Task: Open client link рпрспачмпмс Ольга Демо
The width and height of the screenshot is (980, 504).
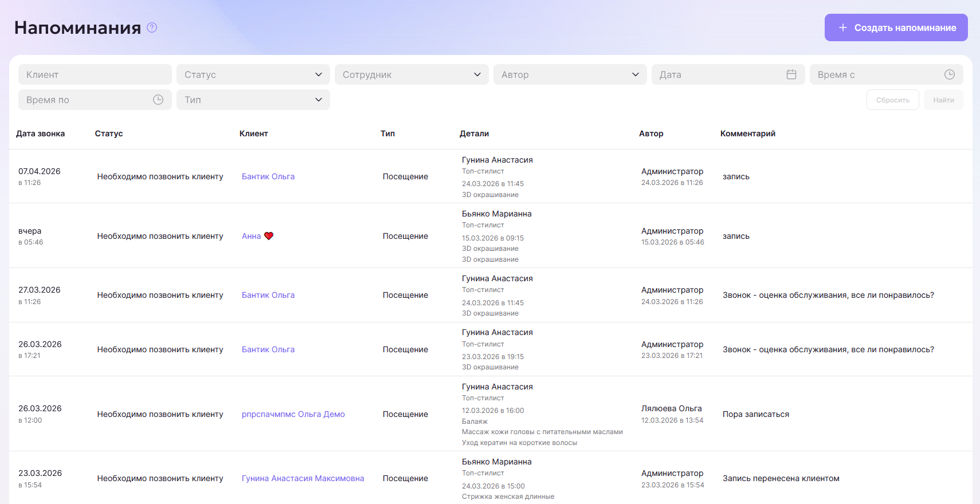Action: click(293, 414)
